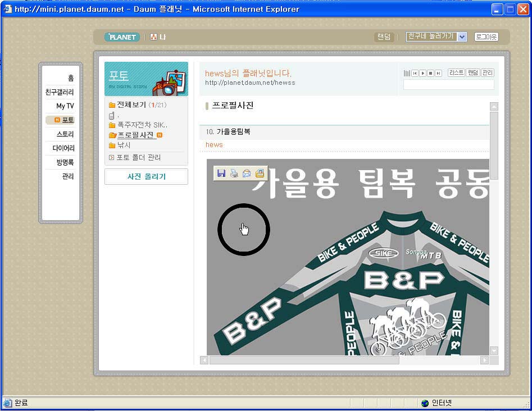The width and height of the screenshot is (532, 411).
Task: Open the music 리스트 button
Action: pyautogui.click(x=456, y=72)
